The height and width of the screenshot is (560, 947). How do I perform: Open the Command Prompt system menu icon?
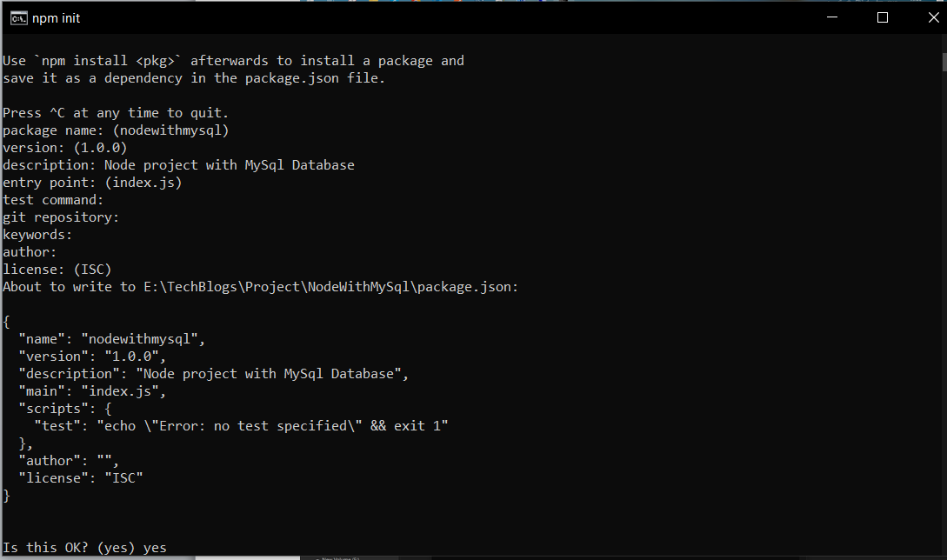pyautogui.click(x=19, y=18)
